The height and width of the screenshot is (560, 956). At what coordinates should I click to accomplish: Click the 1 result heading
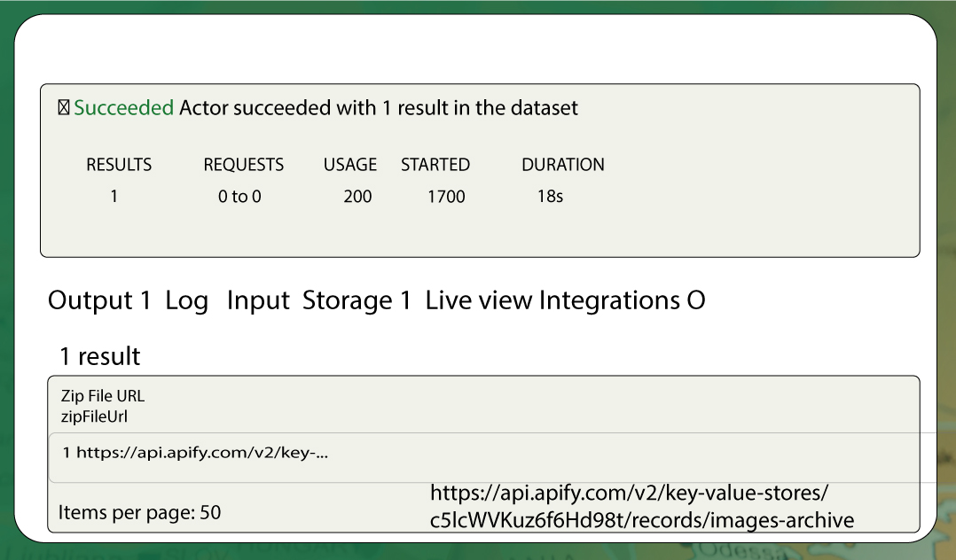click(100, 356)
